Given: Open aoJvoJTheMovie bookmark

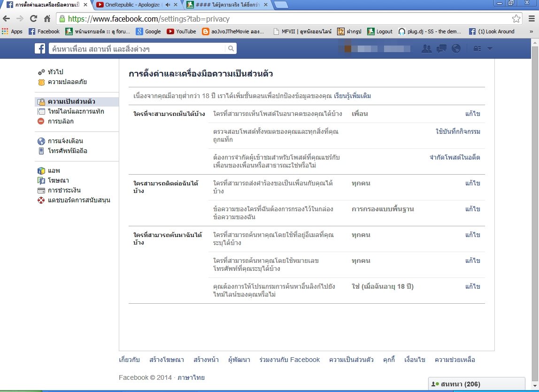Looking at the screenshot, I should click(x=233, y=31).
